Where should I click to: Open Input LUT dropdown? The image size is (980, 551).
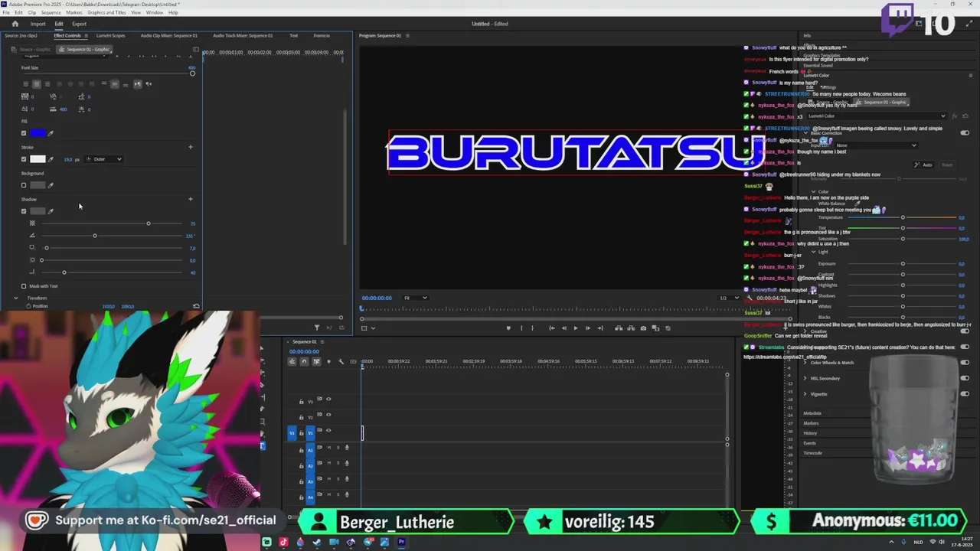(x=877, y=145)
